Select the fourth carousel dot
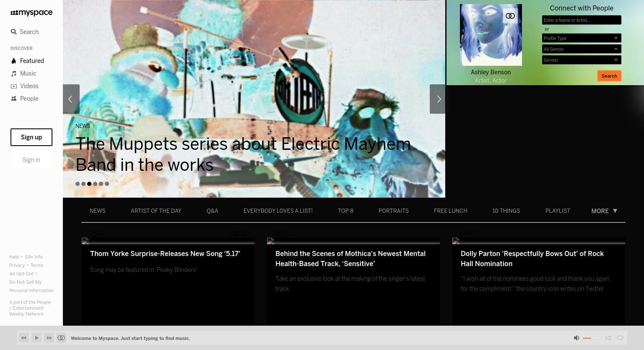Viewport: 644px width, 350px height. pyautogui.click(x=95, y=184)
